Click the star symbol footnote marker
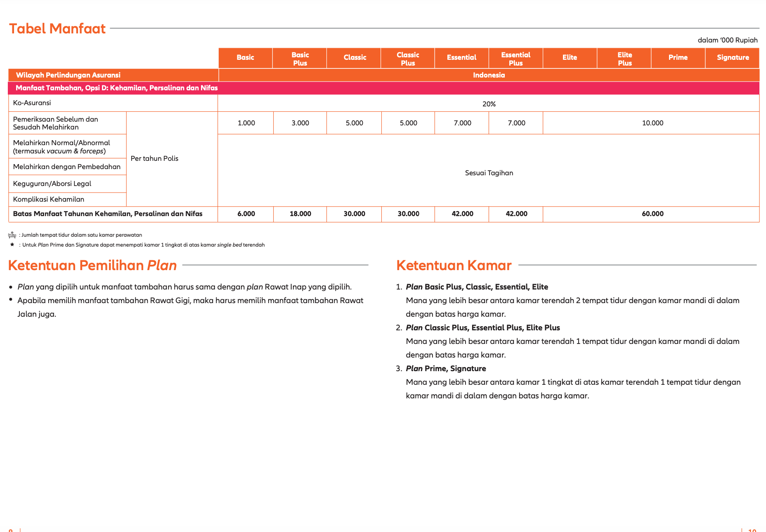This screenshot has height=532, width=766. click(x=12, y=245)
